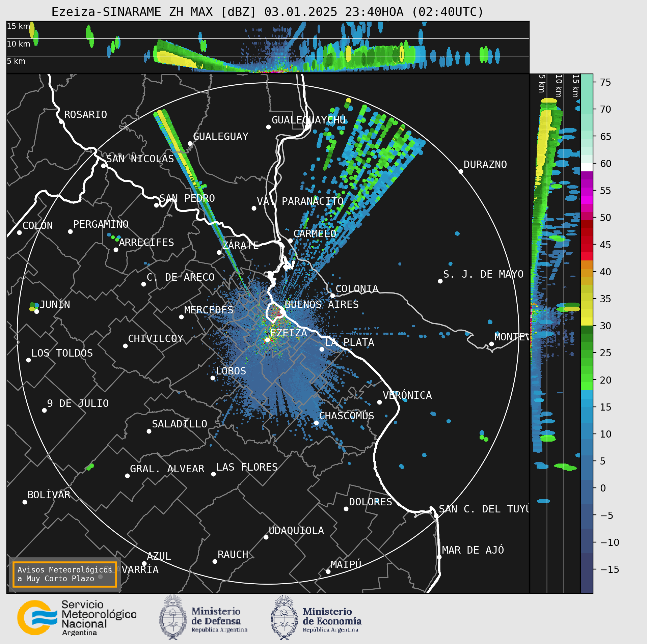This screenshot has width=647, height=644.
Task: Select the GUALEGUAYCHÚ city label
Action: 308,120
